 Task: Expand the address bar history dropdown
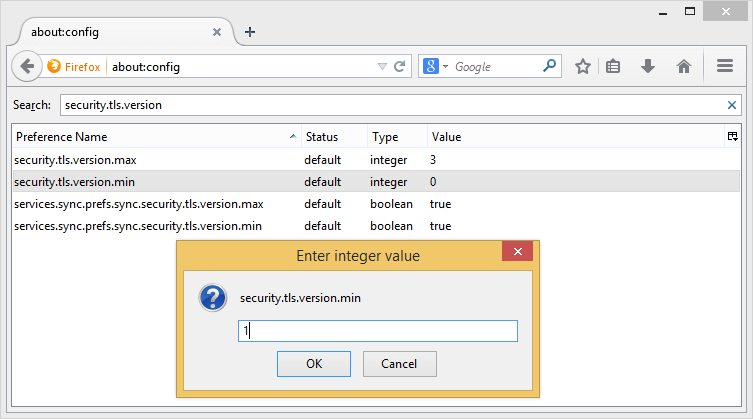tap(382, 67)
